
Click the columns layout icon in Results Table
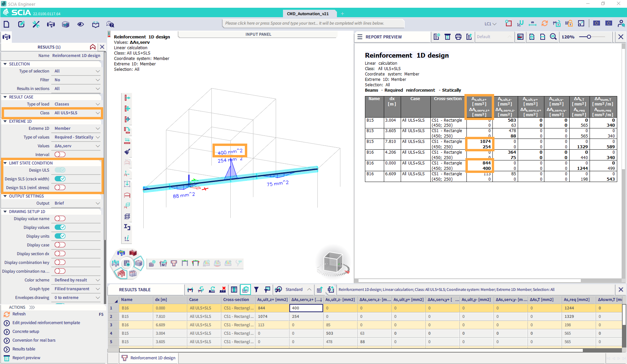pyautogui.click(x=234, y=290)
